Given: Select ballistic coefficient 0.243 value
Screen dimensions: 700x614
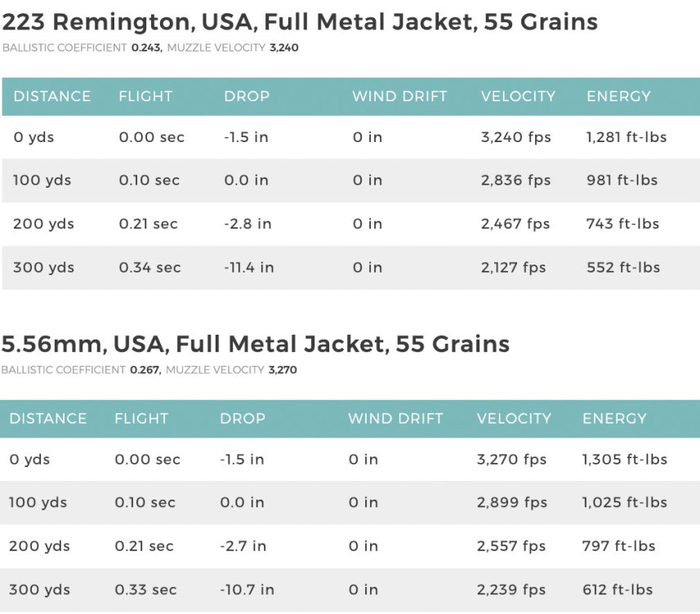Looking at the screenshot, I should coord(145,48).
